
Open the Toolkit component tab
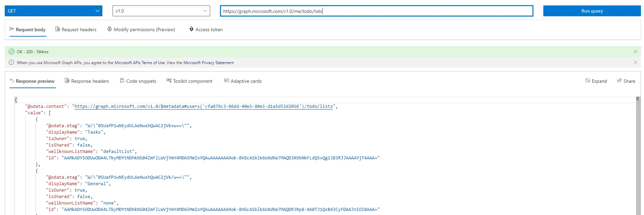(x=189, y=81)
